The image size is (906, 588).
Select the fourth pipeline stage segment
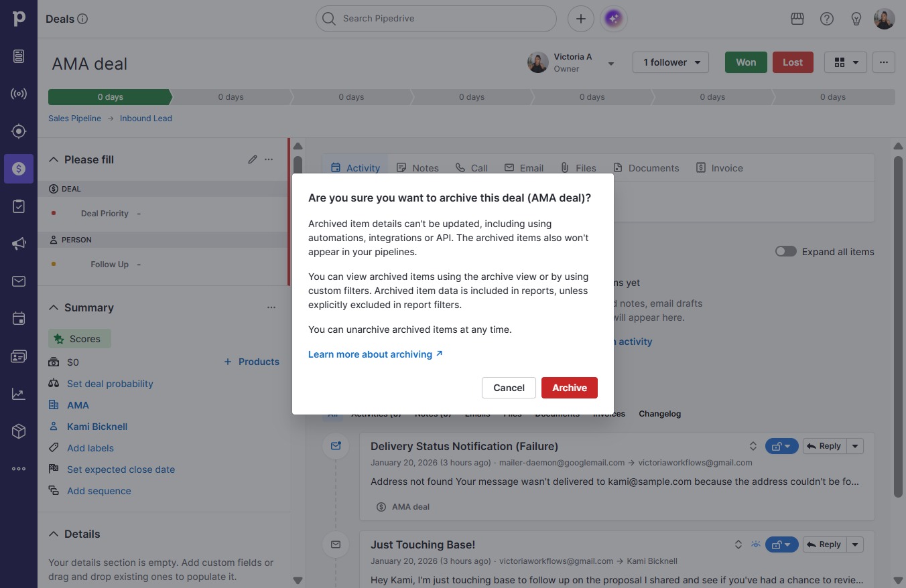coord(472,97)
